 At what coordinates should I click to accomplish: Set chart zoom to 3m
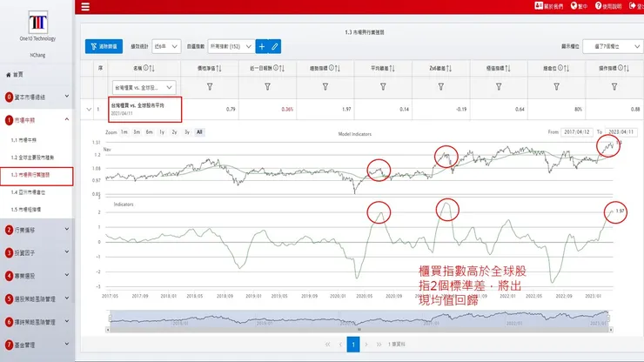click(137, 132)
